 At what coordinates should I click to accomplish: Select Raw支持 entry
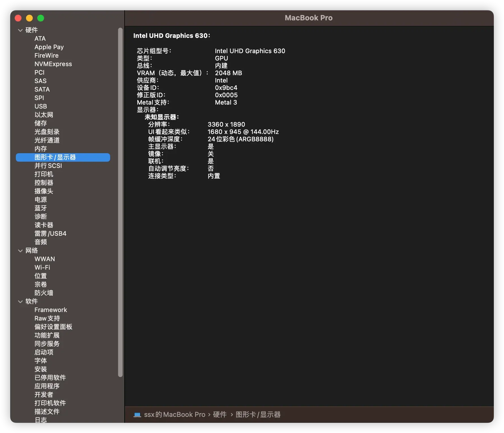47,318
